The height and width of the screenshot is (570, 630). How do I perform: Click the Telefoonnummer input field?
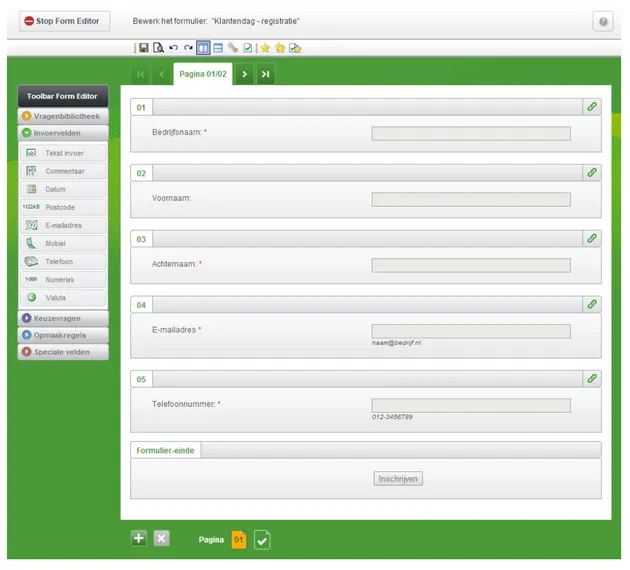pyautogui.click(x=471, y=406)
